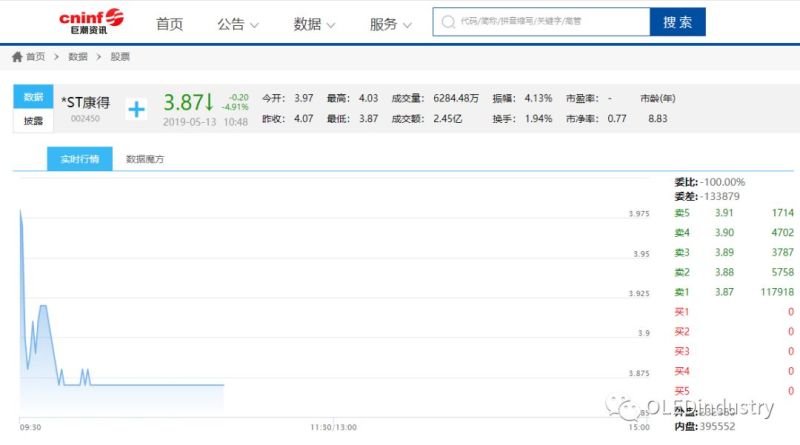Viewport: 800px width, 445px height.
Task: Click the 股票 breadcrumb link
Action: tap(120, 57)
